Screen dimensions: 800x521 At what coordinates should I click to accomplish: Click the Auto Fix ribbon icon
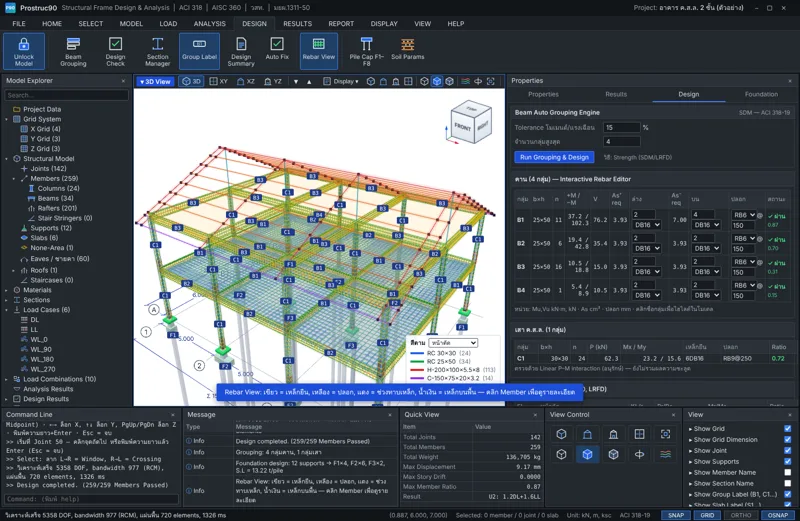[x=277, y=51]
